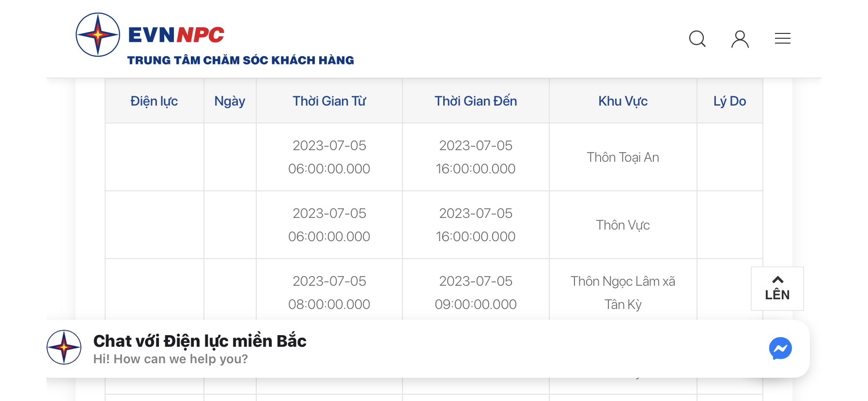Click the Thôn Vực cell
Screen dimensions: 868x401
pyautogui.click(x=623, y=225)
